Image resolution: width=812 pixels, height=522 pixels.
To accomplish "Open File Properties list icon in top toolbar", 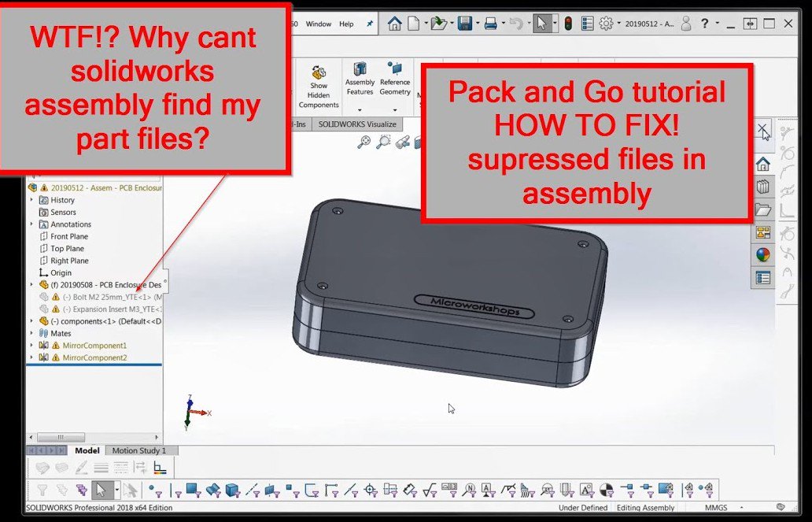I will tap(587, 24).
